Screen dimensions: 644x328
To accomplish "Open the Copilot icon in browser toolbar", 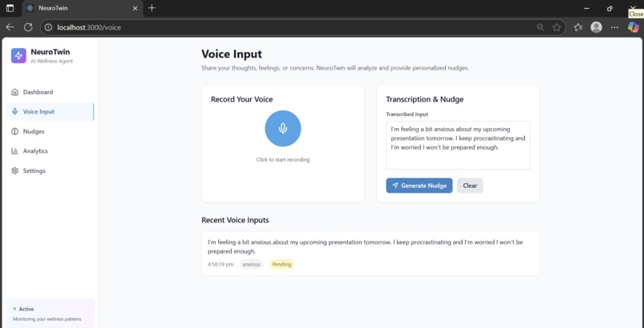I will coord(634,27).
